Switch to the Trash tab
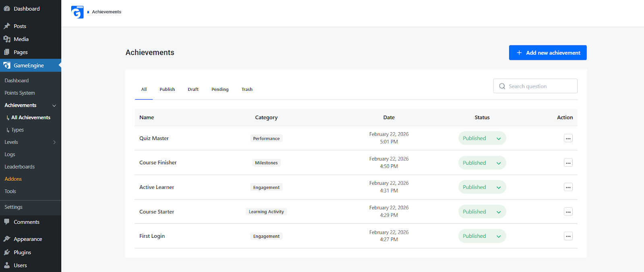Viewport: 644px width, 272px height. [x=247, y=89]
